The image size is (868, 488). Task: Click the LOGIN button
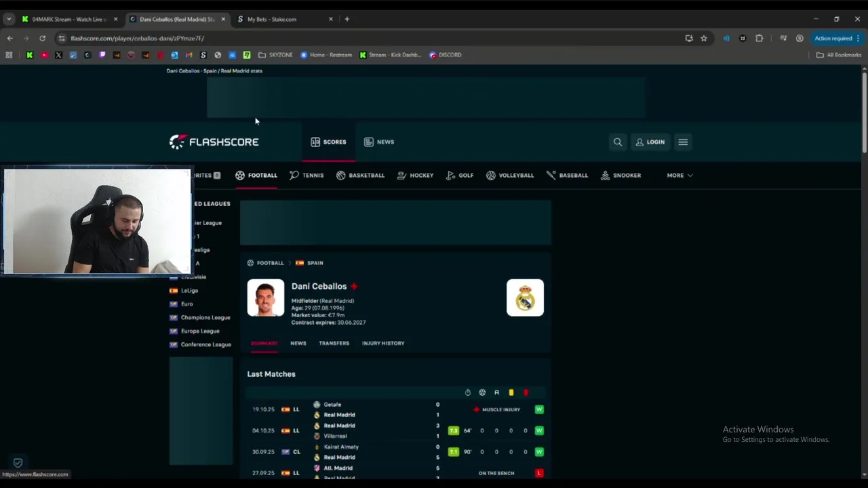(x=650, y=142)
